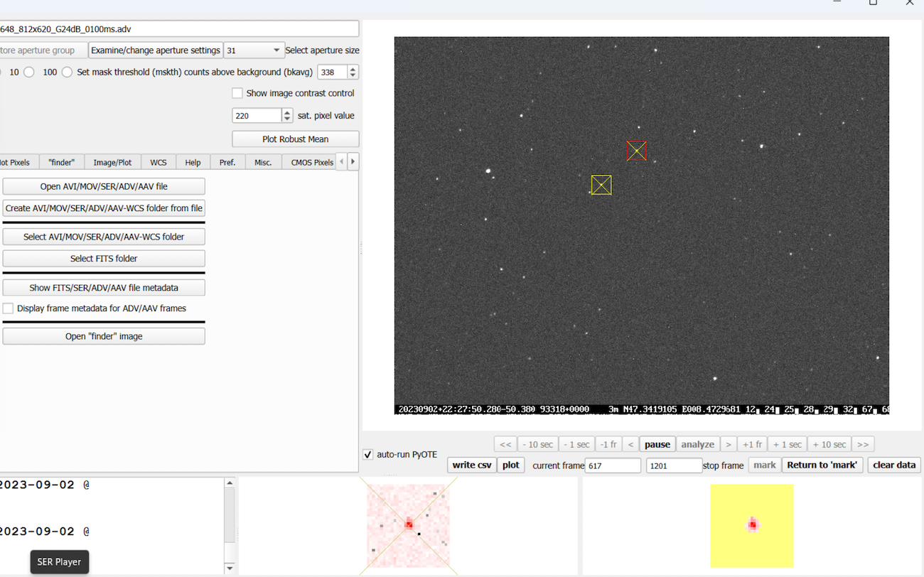
Task: Open the aperture size dropdown showing 31
Action: (254, 50)
